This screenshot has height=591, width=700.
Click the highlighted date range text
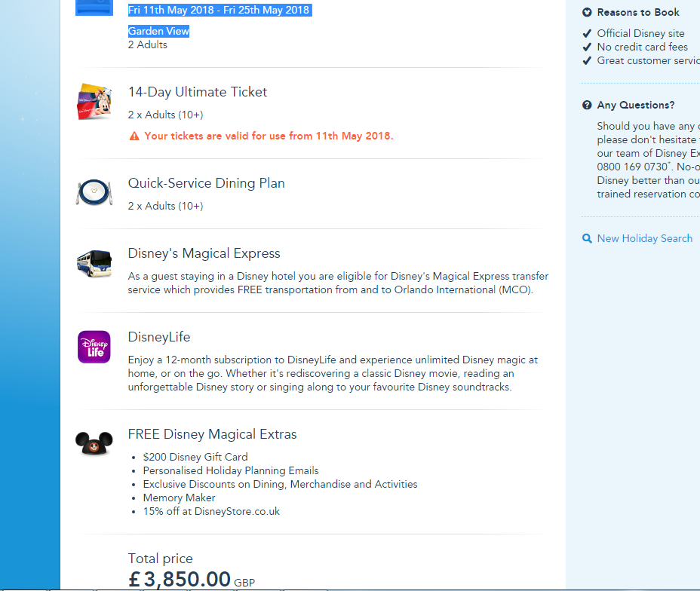(220, 10)
